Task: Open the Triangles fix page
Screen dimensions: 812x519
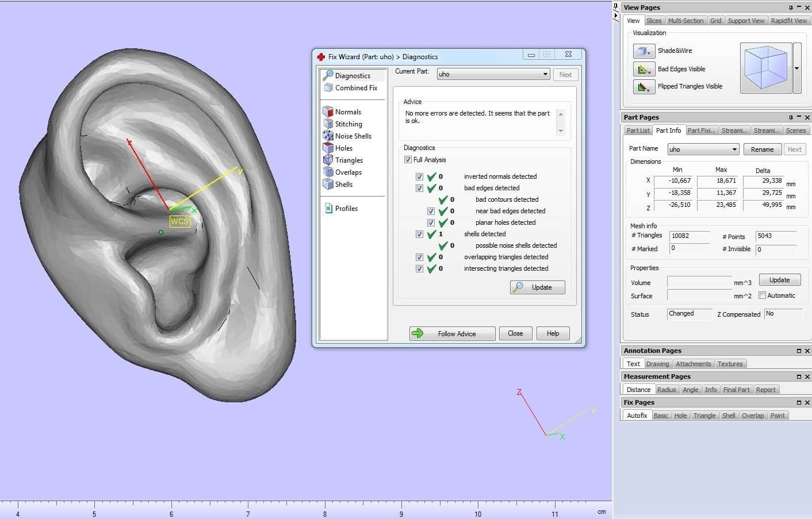Action: point(328,160)
